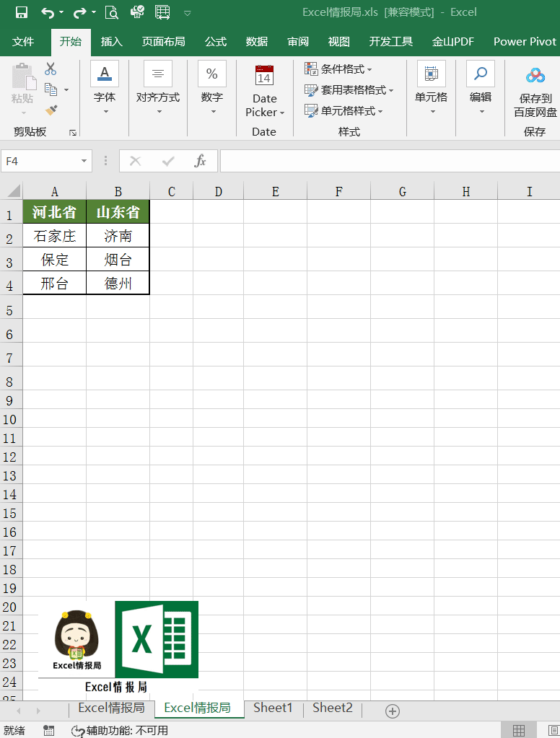Viewport: 560px width, 738px height.
Task: Click Save to Baidu Netdisk icon
Action: point(535,75)
